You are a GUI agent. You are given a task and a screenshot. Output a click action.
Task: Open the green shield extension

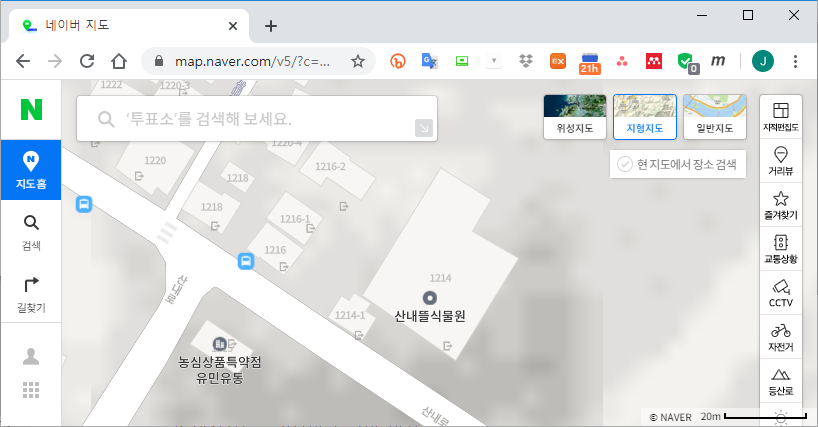point(687,62)
